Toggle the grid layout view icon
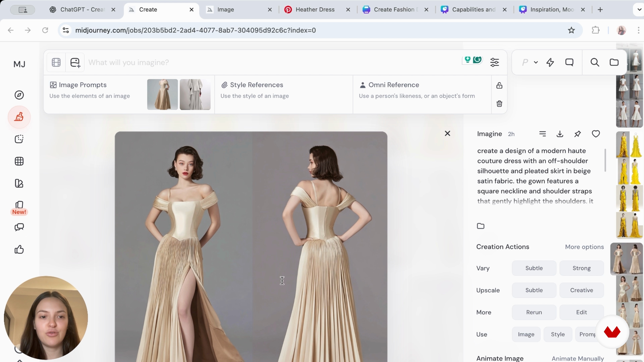644x362 pixels. [x=56, y=62]
